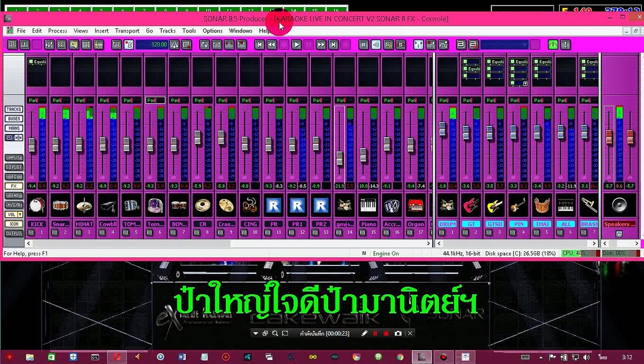Click the PR1 track R icon
The width and height of the screenshot is (644, 364).
(x=297, y=205)
